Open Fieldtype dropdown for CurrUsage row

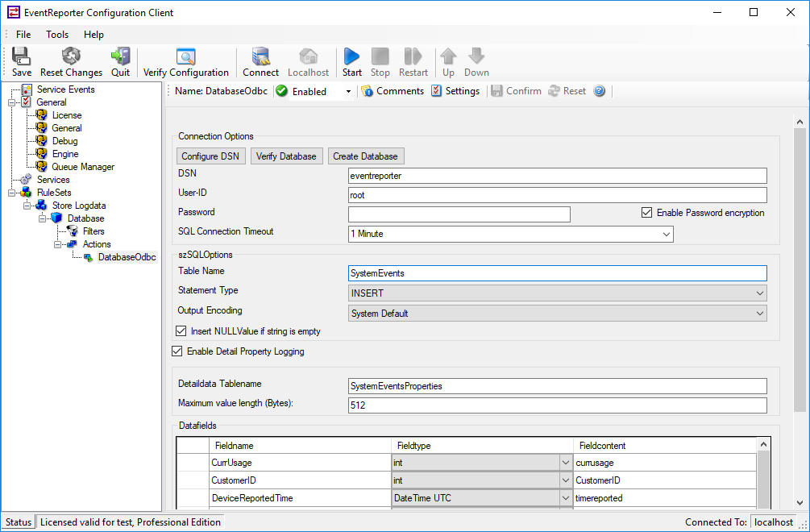pos(566,463)
